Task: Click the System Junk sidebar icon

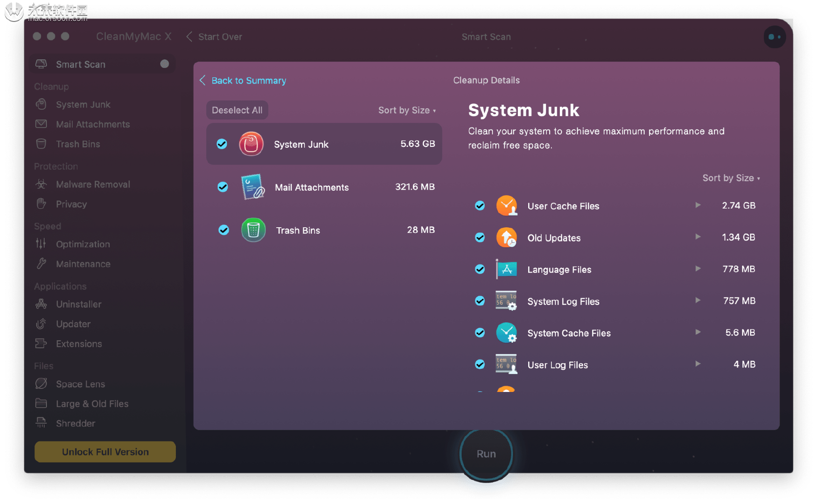Action: click(41, 104)
